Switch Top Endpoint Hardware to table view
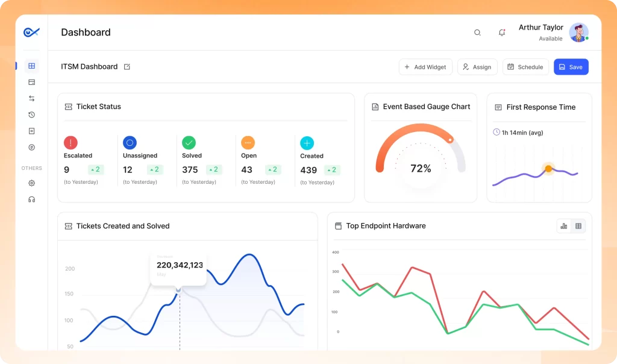 tap(578, 226)
